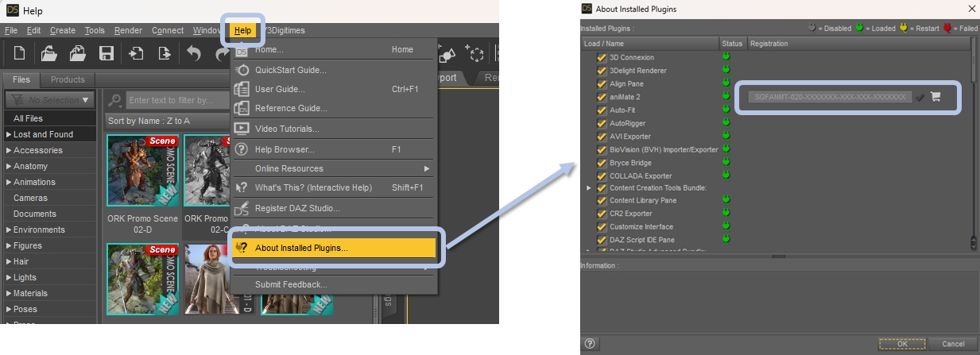Toggle the Bryce Bridge plugin checkbox
The height and width of the screenshot is (355, 980).
point(602,163)
